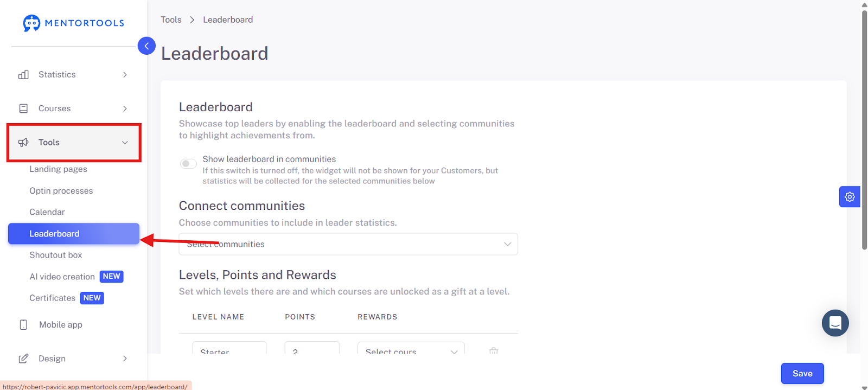Open the blue settings gear panel
This screenshot has height=390, width=868.
click(850, 197)
